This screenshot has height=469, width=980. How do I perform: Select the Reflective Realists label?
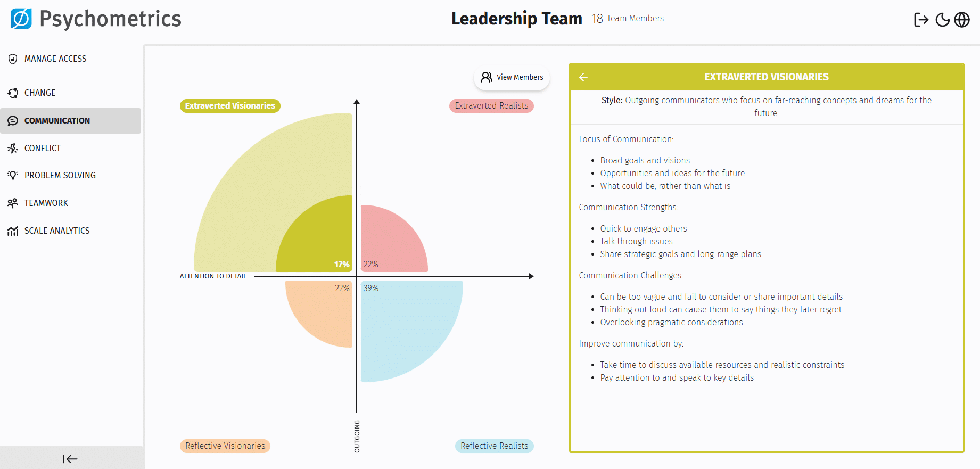pos(494,446)
